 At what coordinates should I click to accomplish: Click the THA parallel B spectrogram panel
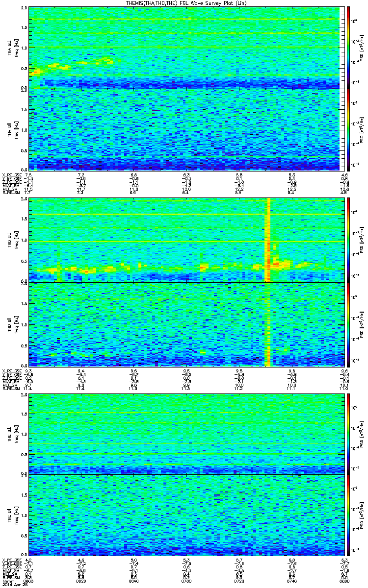186,130
